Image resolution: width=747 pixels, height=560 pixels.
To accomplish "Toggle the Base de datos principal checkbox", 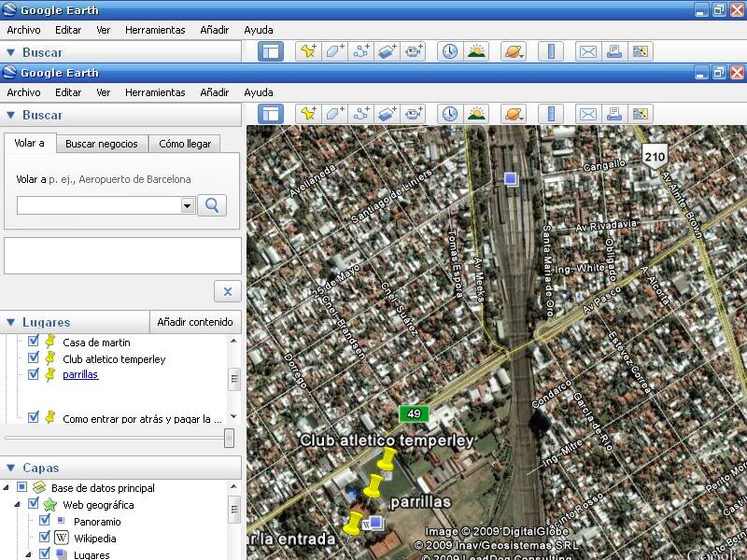I will point(21,486).
